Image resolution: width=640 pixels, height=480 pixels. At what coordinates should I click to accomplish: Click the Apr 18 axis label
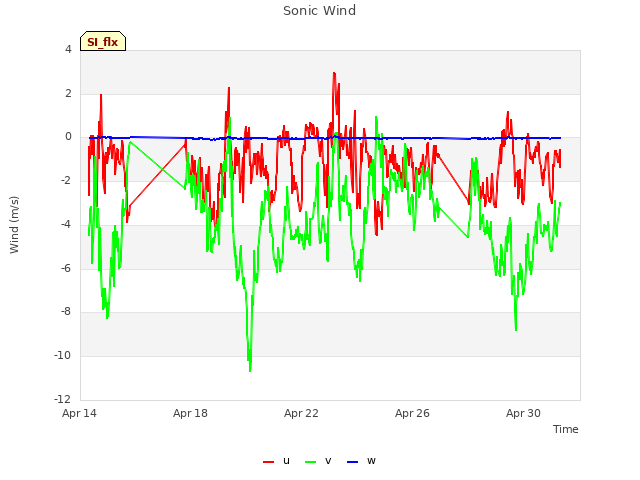click(x=190, y=413)
